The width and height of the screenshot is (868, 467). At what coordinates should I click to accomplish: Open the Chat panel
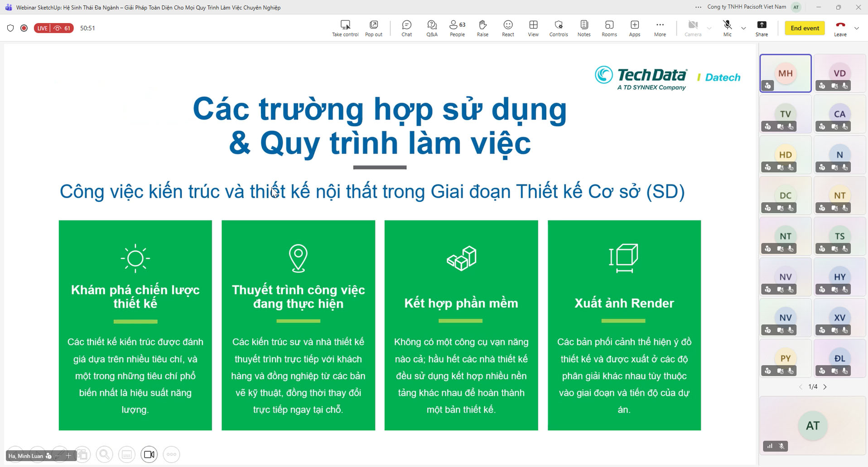(x=406, y=28)
